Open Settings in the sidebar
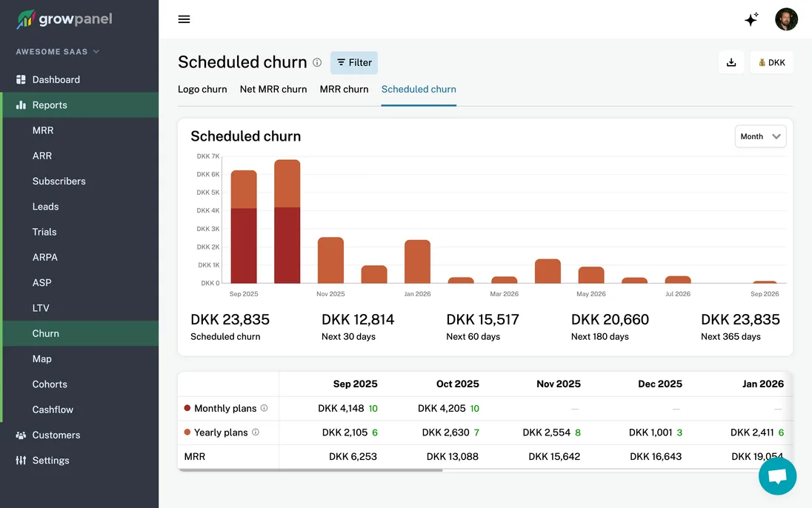This screenshot has height=508, width=812. pos(50,461)
